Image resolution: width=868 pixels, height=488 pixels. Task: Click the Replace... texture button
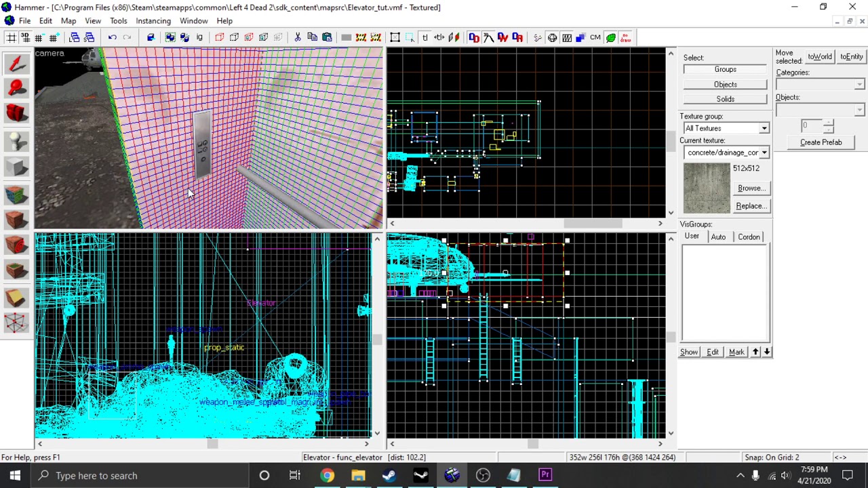pos(751,206)
